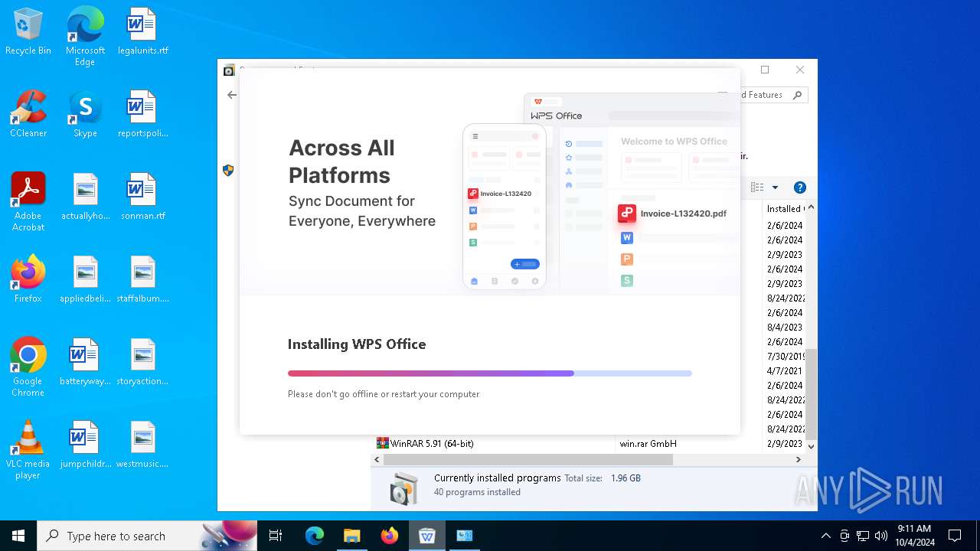Screen dimensions: 980x551
Task: Click win.rar GmbH publisher cell
Action: pos(648,444)
